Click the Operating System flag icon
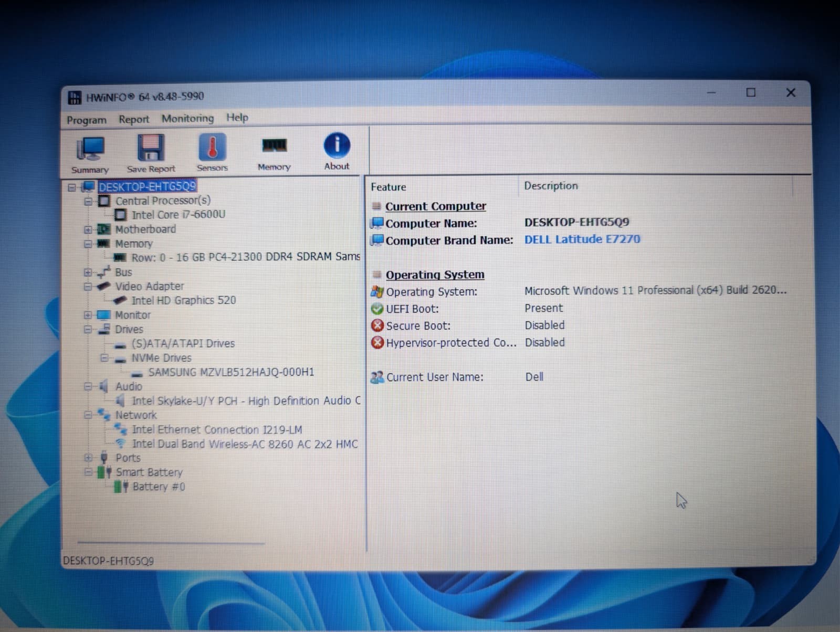840x632 pixels. (x=377, y=291)
